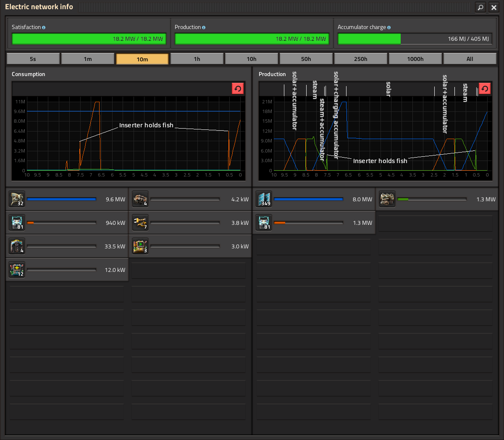Screen dimensions: 504x440
Task: Select the accumulator icon producing 1.3 MW
Action: click(264, 223)
